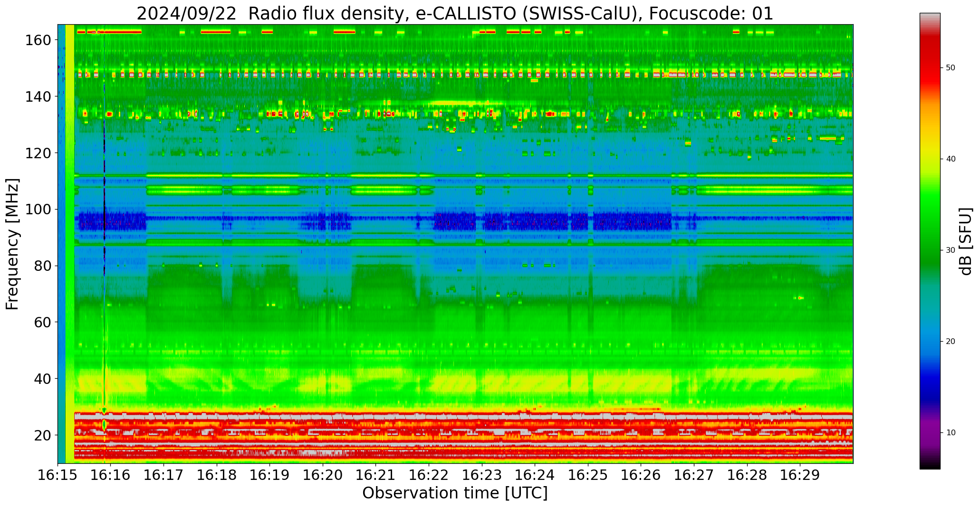Image resolution: width=980 pixels, height=507 pixels.
Task: Click the 16:21 time tick label
Action: (376, 475)
